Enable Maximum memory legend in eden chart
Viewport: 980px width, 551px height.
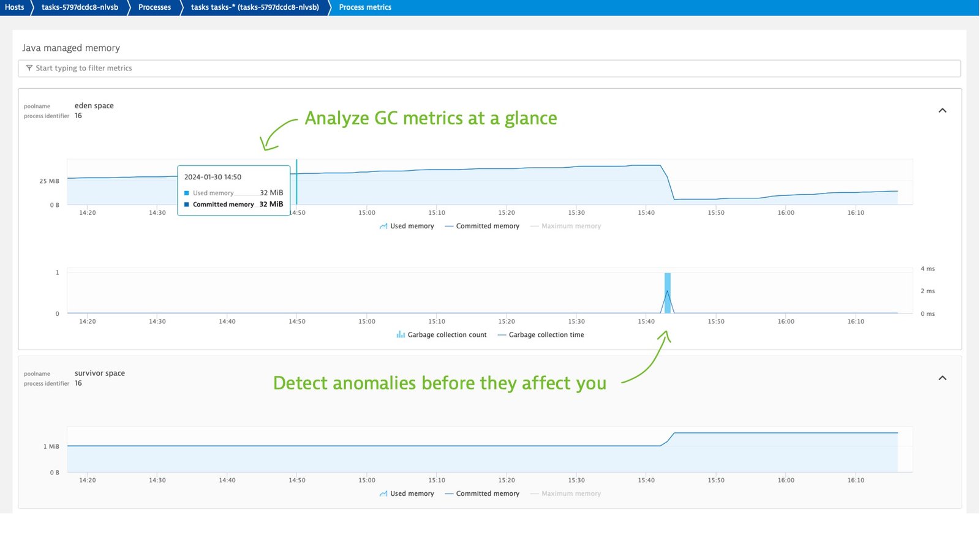point(565,227)
